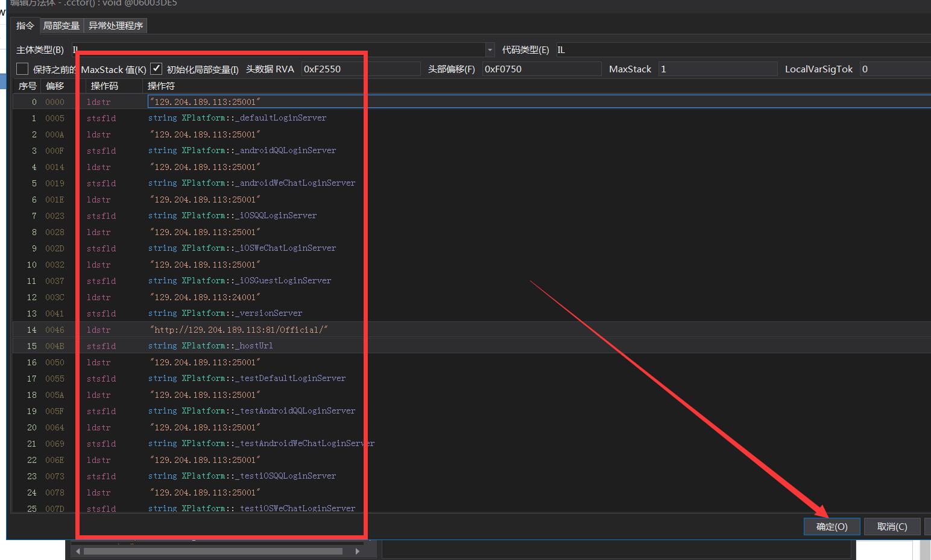Viewport: 931px width, 560px height.
Task: Select the _hostUrl stsfld operand
Action: 210,346
